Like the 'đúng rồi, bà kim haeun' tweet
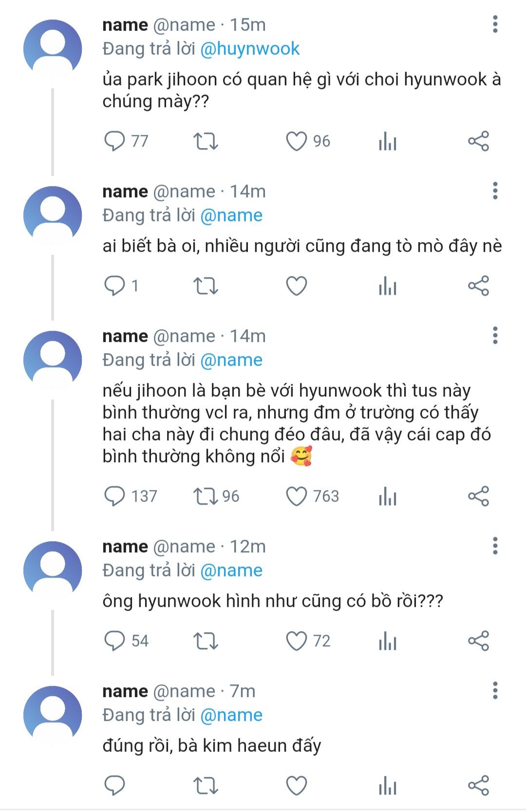 (296, 786)
